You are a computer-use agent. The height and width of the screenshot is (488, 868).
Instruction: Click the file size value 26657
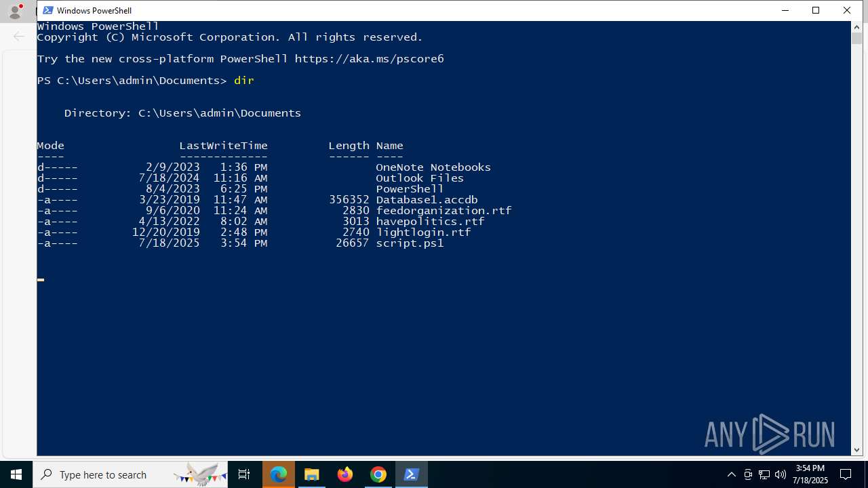352,243
